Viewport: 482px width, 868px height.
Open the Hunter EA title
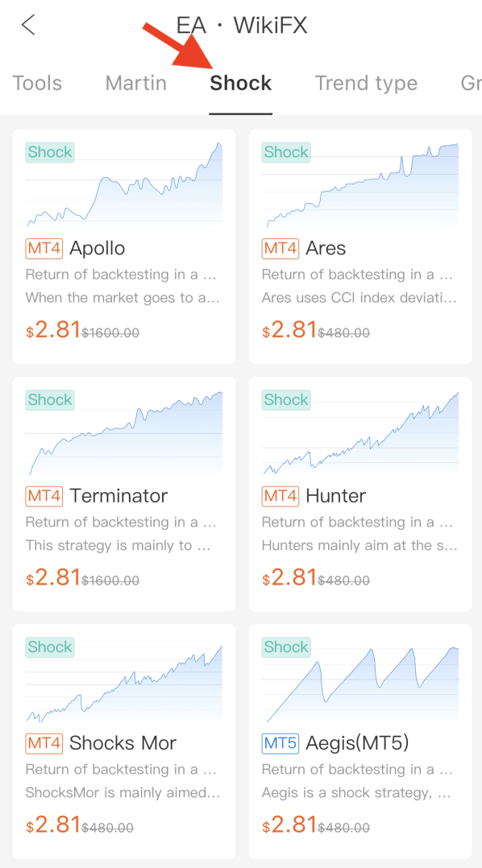coord(336,496)
